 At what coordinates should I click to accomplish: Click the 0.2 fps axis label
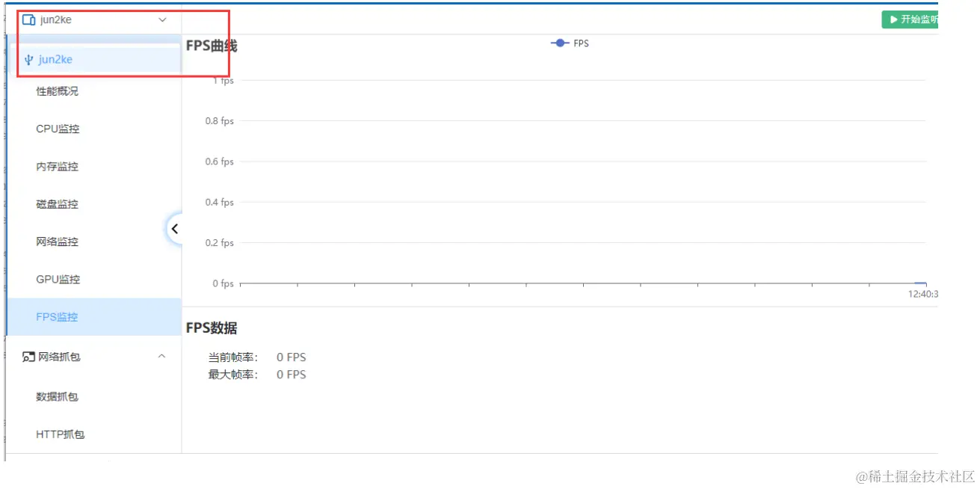(220, 243)
